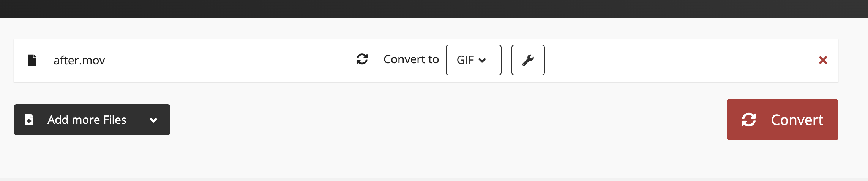The width and height of the screenshot is (868, 181).
Task: Click the Add more Files button
Action: click(x=92, y=120)
